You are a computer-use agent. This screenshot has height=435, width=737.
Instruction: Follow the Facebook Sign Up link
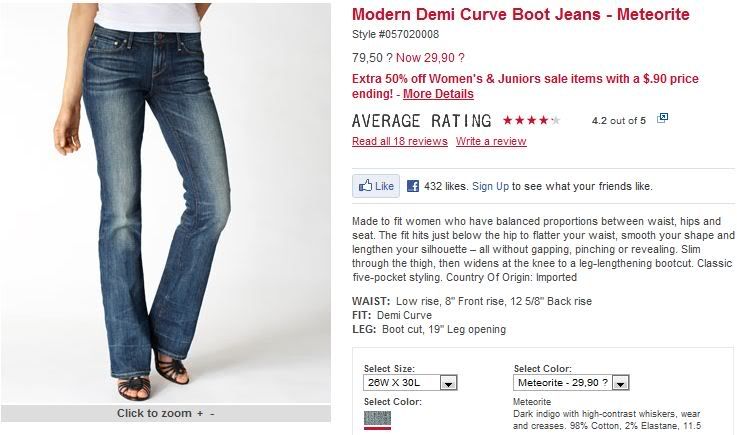pos(490,186)
